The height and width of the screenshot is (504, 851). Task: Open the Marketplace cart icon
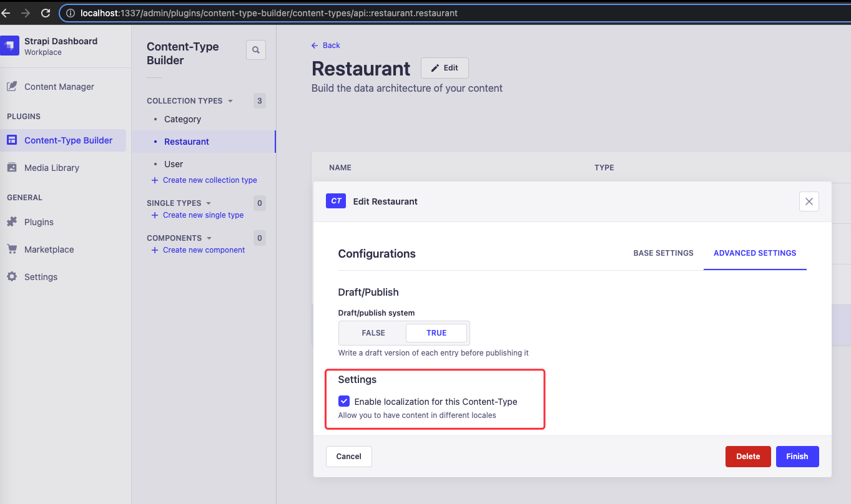coord(12,249)
